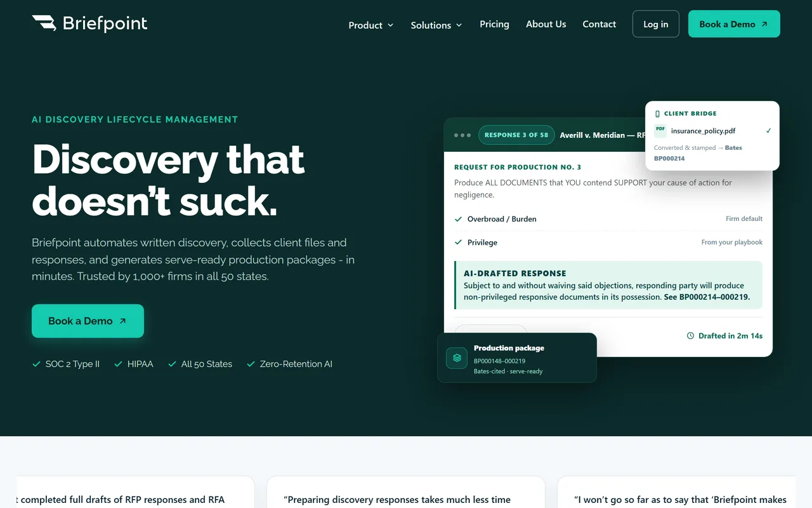This screenshot has height=508, width=812.
Task: Open the About Us page
Action: point(546,24)
